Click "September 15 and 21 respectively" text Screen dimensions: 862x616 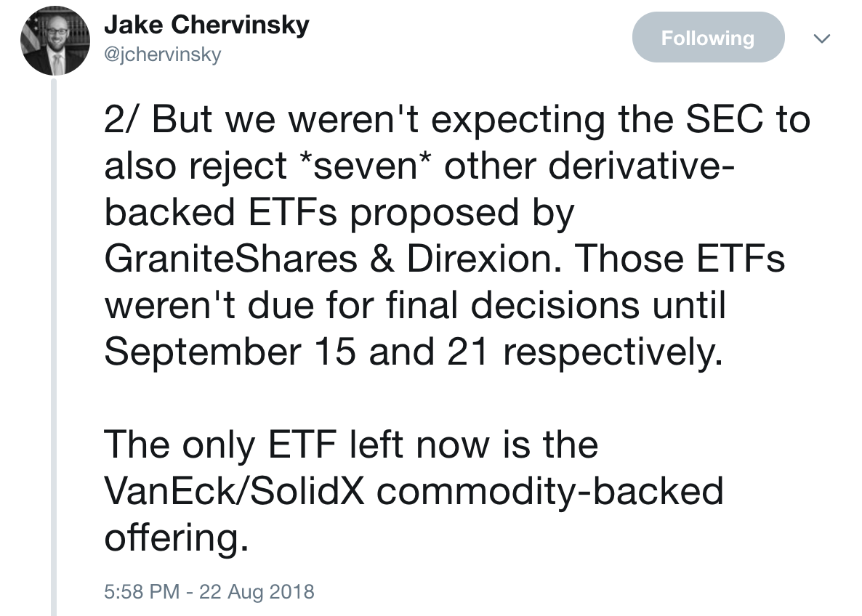pos(414,352)
